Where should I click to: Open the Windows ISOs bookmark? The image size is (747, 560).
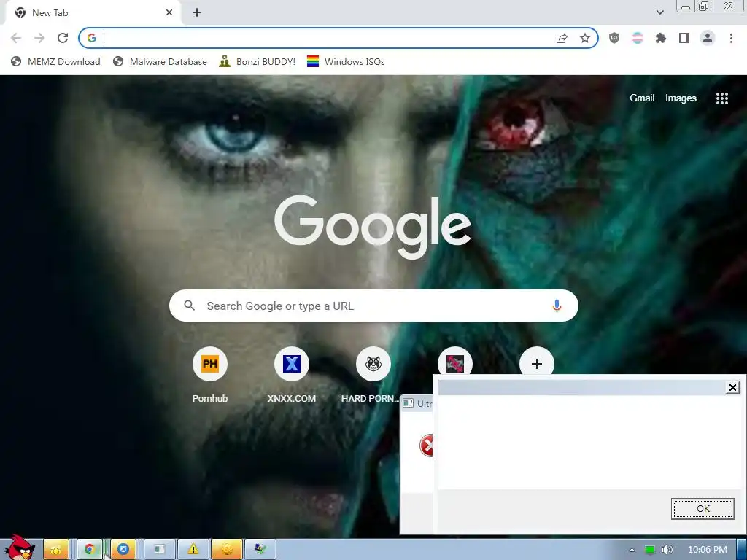pos(346,61)
